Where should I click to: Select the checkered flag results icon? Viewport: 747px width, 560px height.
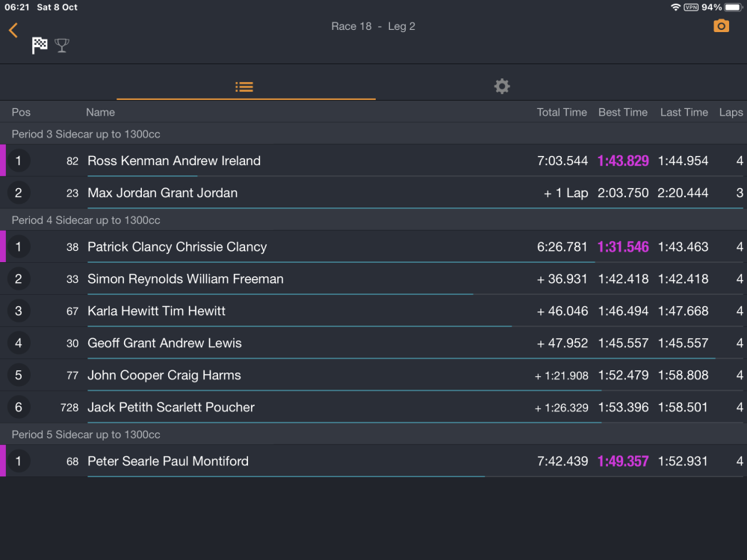pos(40,46)
